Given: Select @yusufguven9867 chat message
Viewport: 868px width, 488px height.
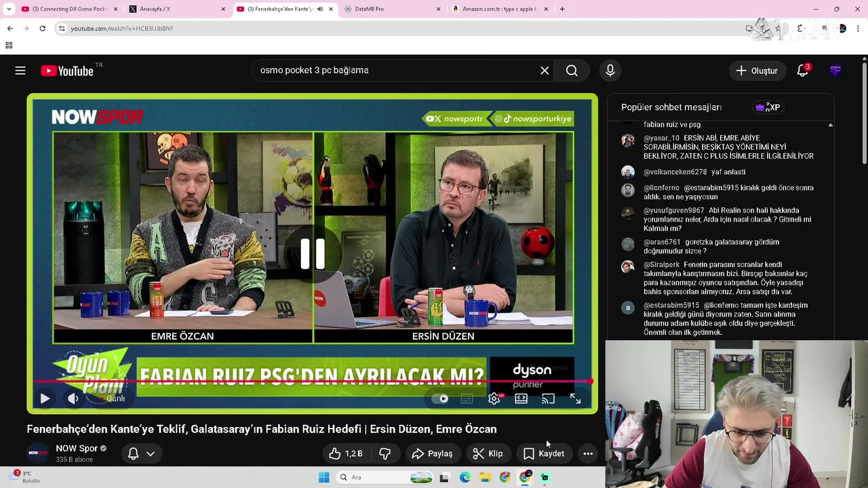Looking at the screenshot, I should pos(722,220).
